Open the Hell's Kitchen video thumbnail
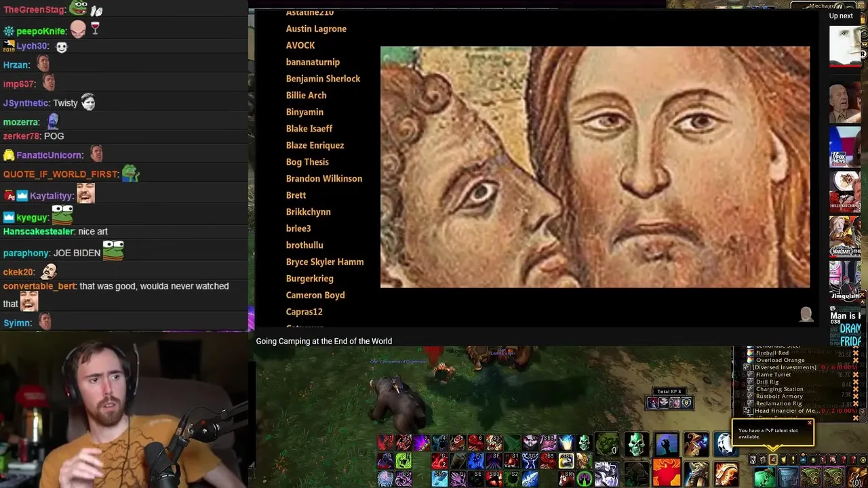This screenshot has height=488, width=868. point(845,190)
